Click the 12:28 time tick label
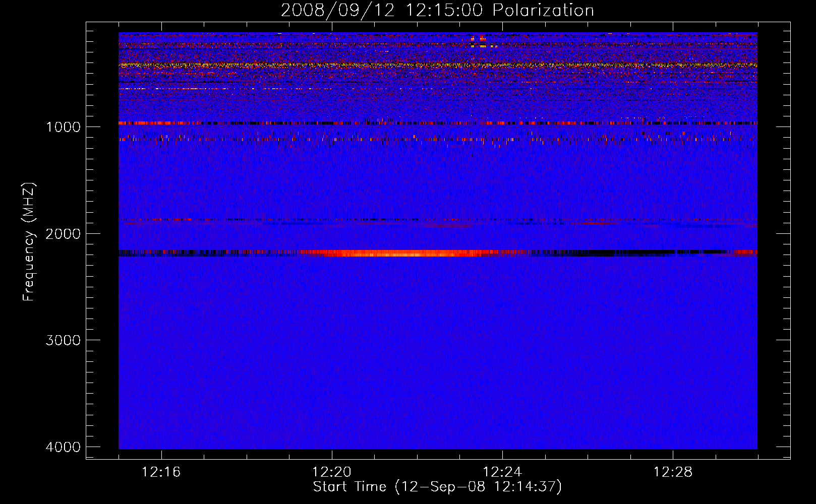 pos(673,472)
